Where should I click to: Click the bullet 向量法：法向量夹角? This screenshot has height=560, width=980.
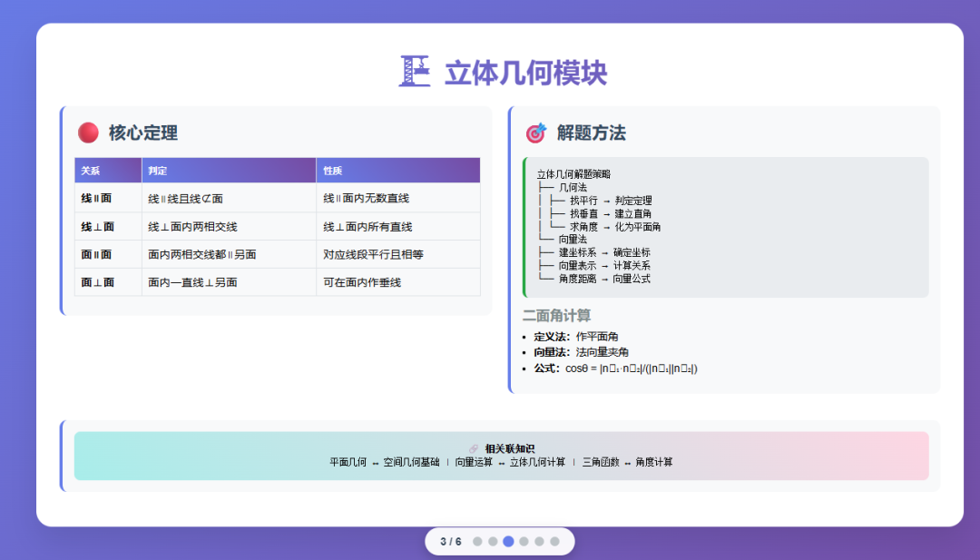(x=582, y=352)
